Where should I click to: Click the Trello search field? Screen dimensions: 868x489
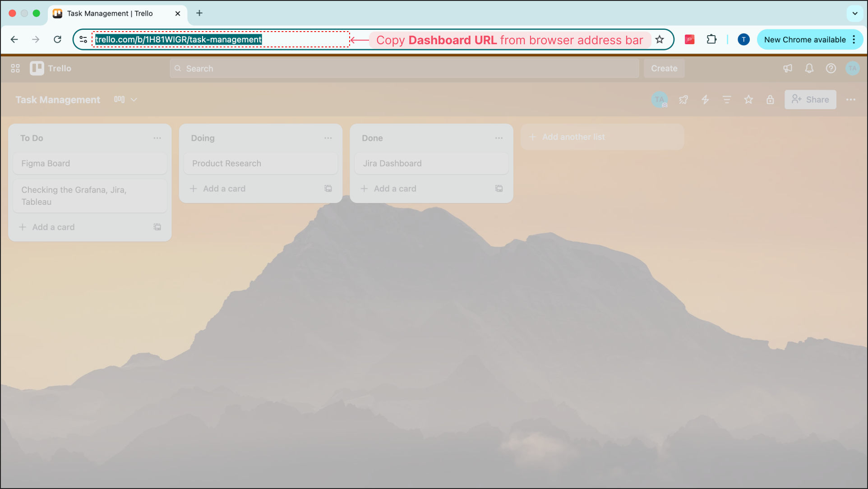coord(404,69)
